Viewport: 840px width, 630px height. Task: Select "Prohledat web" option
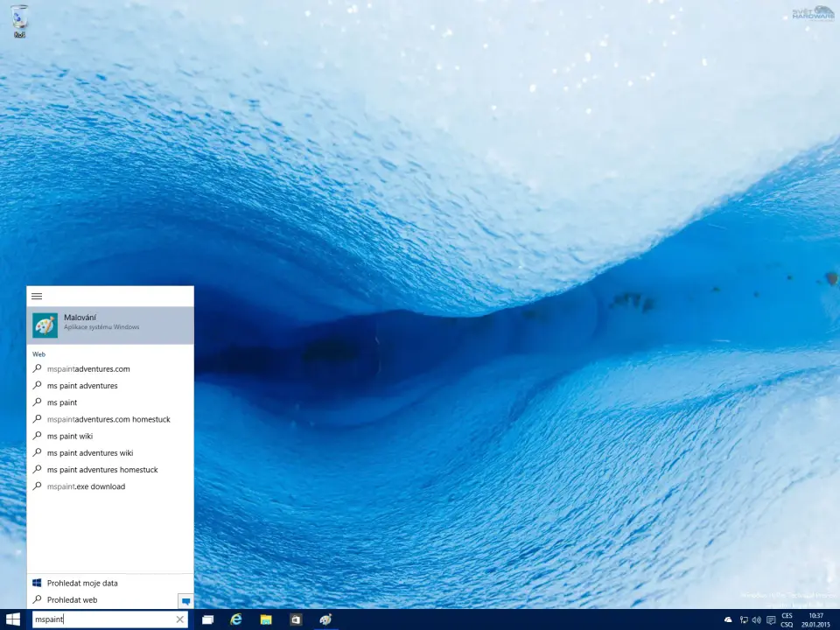click(72, 600)
